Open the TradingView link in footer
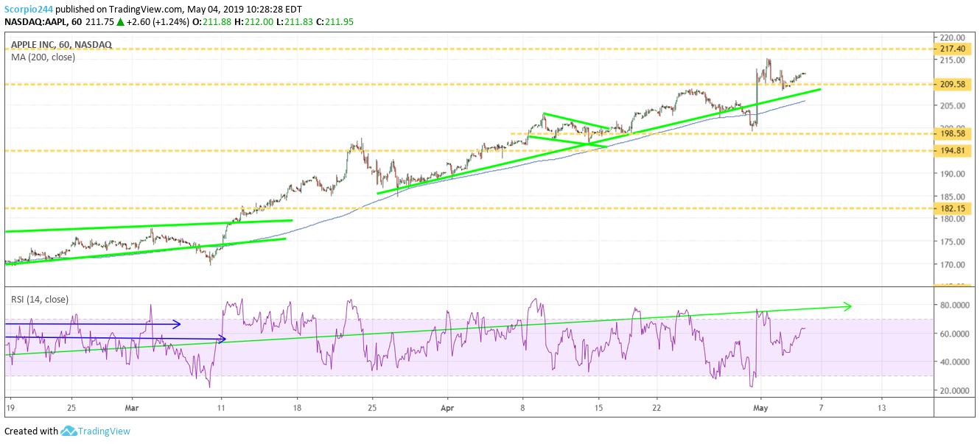 pyautogui.click(x=105, y=431)
